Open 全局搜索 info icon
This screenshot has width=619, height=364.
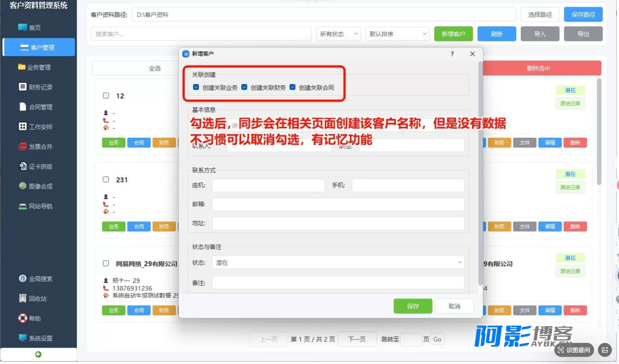point(23,279)
